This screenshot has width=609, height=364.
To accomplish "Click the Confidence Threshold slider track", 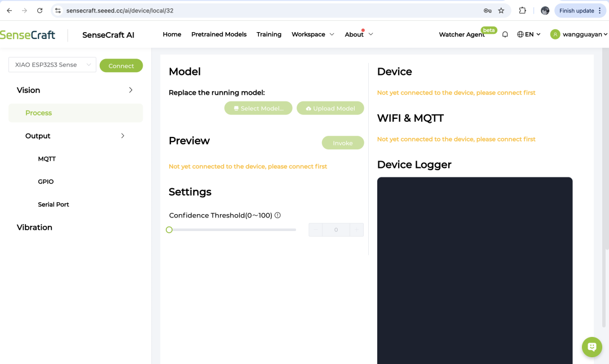I will tap(232, 230).
